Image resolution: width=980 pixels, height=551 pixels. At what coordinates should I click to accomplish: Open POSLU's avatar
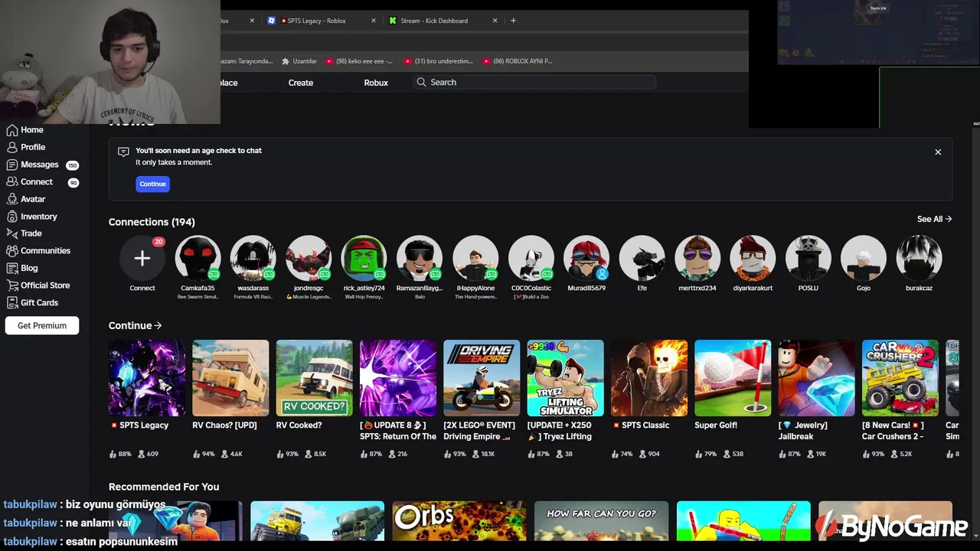point(808,259)
